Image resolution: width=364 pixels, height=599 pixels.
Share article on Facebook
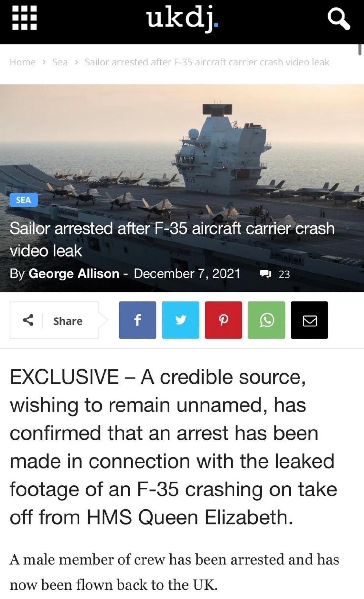138,320
